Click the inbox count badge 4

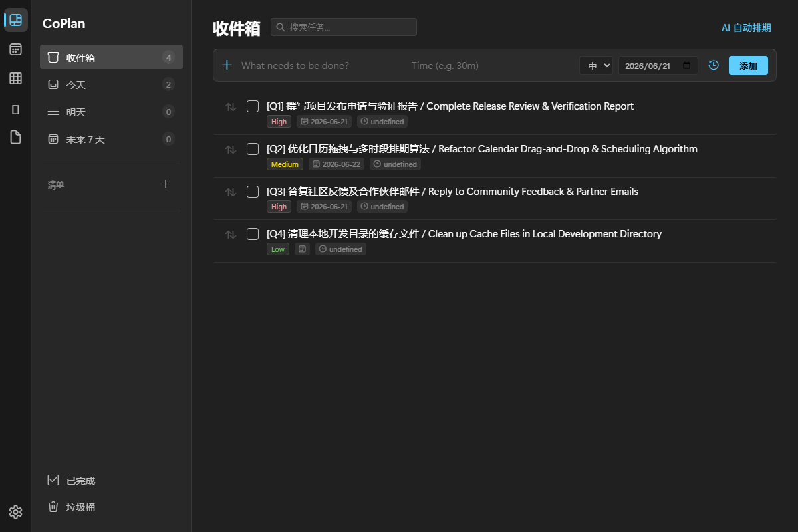click(169, 57)
